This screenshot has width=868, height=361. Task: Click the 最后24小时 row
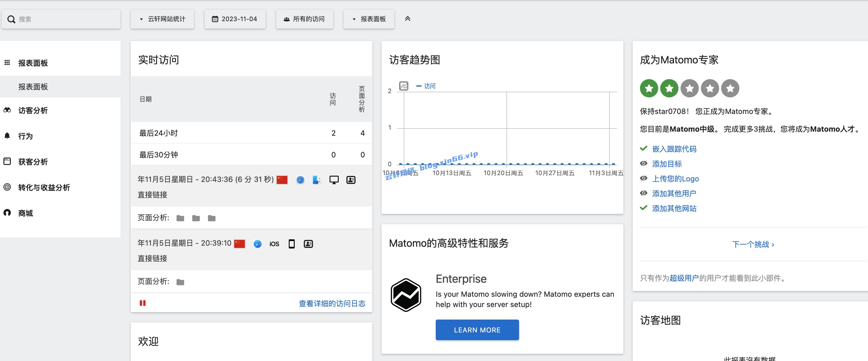(x=251, y=133)
